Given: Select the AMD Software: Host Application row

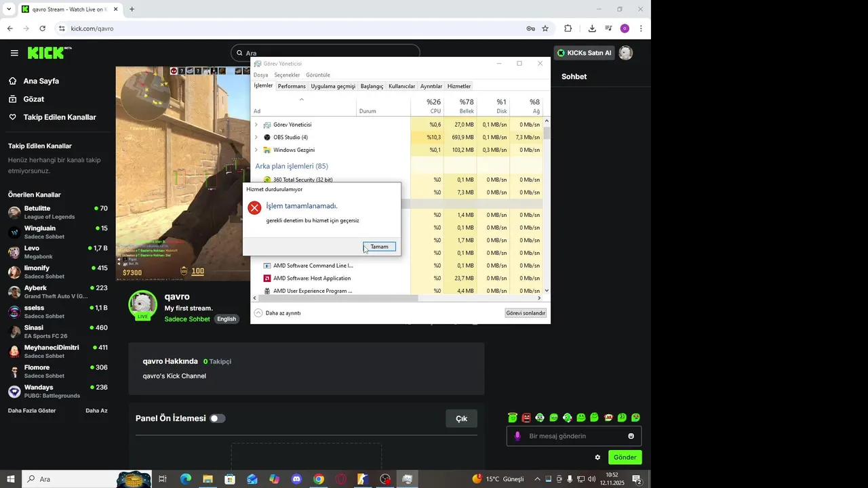Looking at the screenshot, I should point(312,279).
